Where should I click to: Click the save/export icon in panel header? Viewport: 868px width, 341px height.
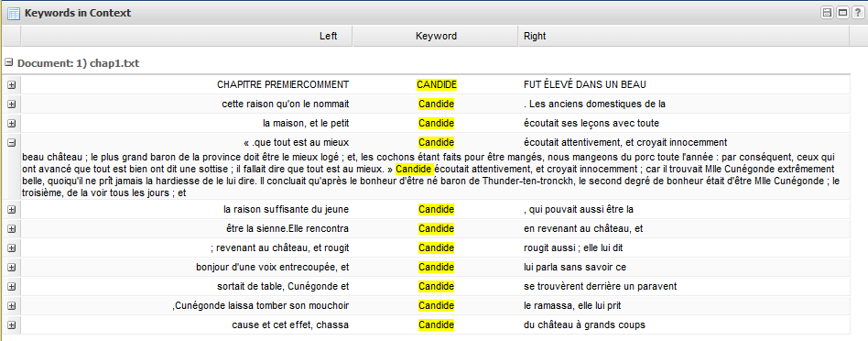[827, 13]
